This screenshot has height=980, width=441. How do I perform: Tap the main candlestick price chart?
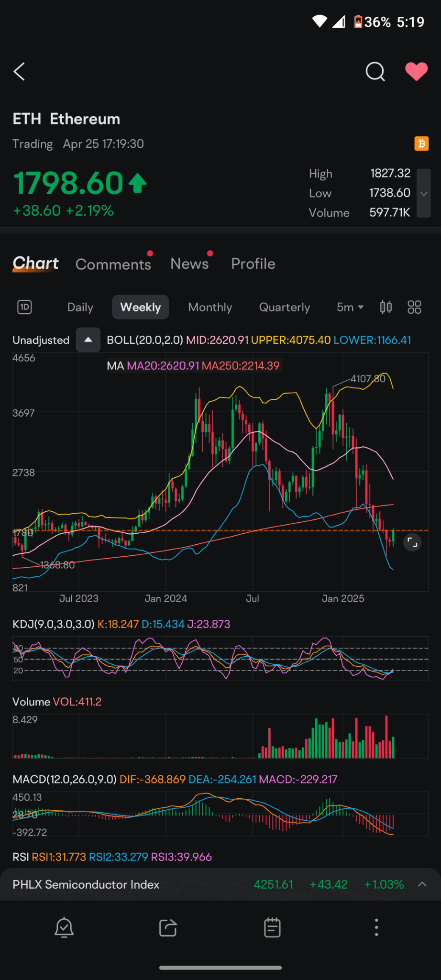(x=220, y=472)
